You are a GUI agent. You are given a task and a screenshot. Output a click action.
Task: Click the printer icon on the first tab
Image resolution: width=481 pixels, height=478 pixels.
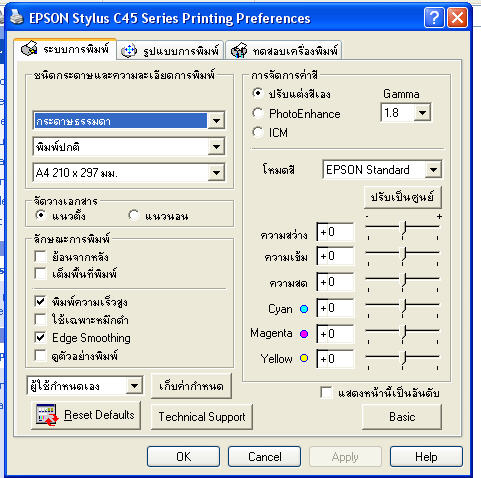(x=29, y=49)
